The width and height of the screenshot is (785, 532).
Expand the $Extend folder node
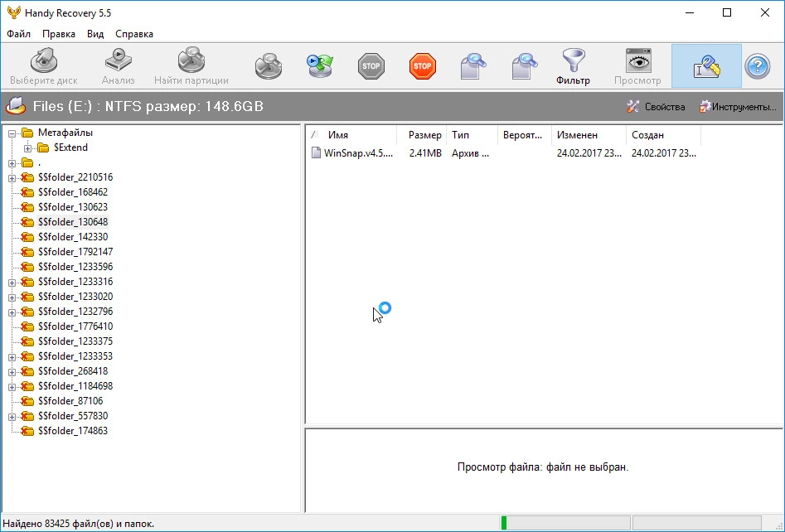click(27, 148)
